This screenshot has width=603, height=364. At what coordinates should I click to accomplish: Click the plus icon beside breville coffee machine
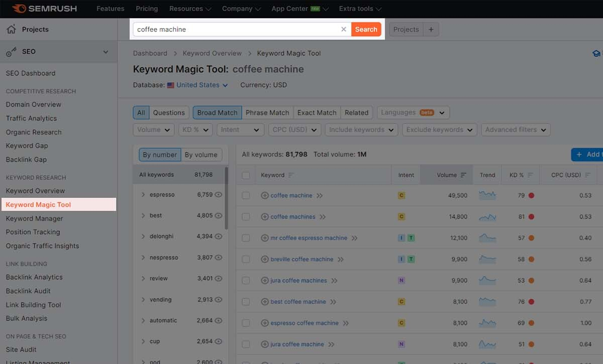[x=265, y=260]
